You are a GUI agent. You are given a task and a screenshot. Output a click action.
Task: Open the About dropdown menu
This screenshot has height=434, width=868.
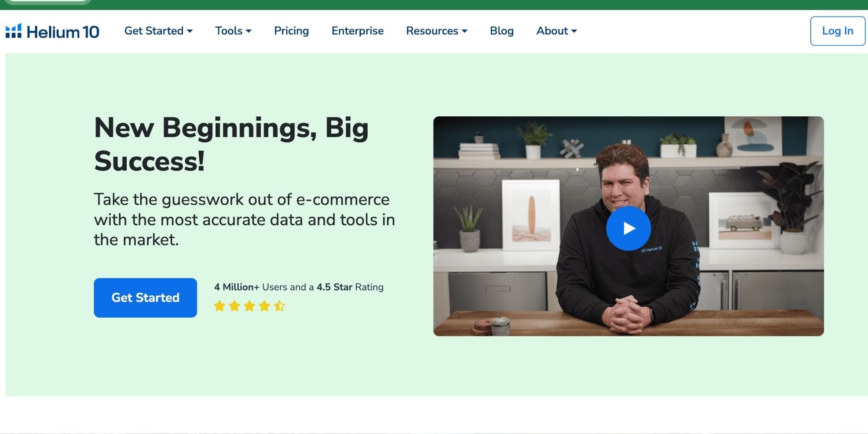[x=556, y=31]
